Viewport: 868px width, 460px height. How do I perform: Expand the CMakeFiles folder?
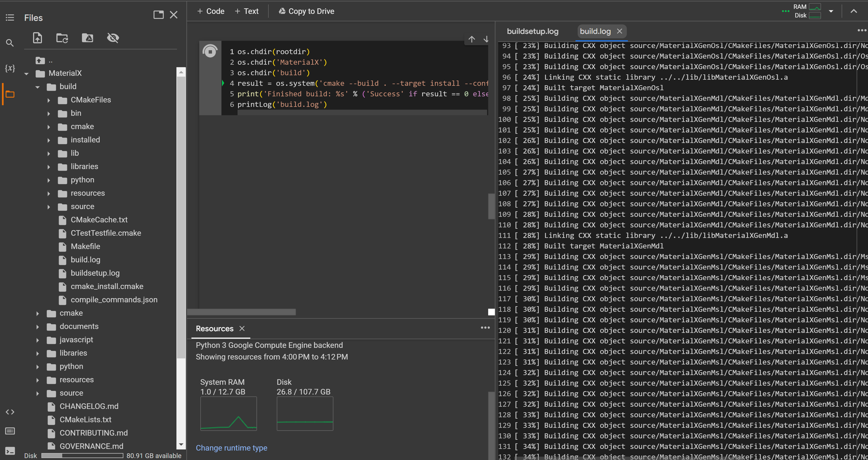49,100
